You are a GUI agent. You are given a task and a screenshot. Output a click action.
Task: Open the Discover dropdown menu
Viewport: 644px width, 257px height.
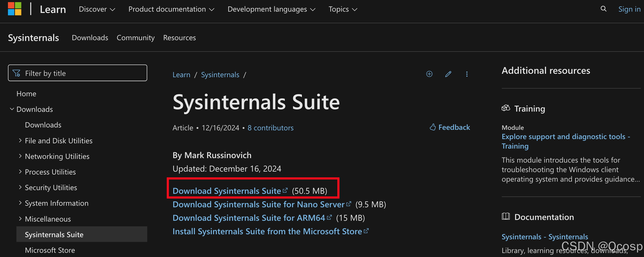pos(97,9)
